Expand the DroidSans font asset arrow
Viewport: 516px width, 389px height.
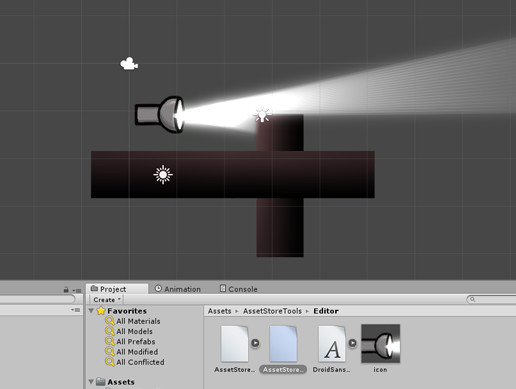click(352, 343)
